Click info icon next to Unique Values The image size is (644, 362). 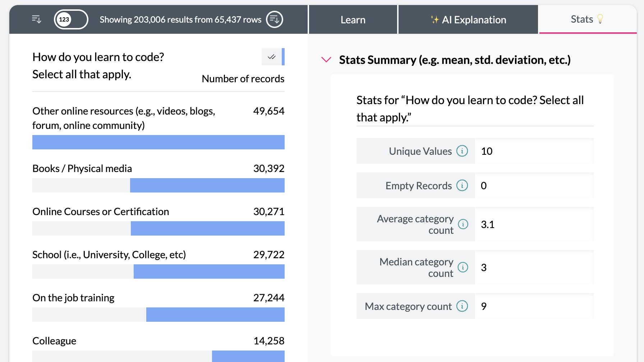pyautogui.click(x=462, y=151)
